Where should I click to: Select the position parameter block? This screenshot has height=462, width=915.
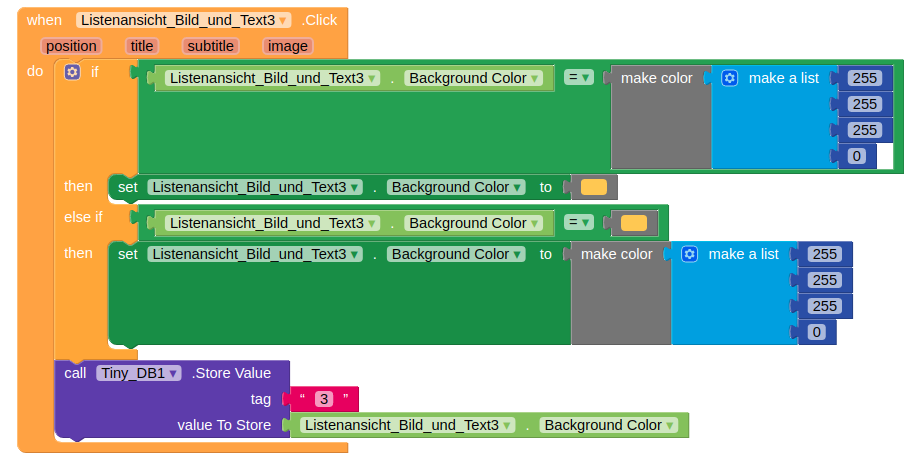point(71,46)
